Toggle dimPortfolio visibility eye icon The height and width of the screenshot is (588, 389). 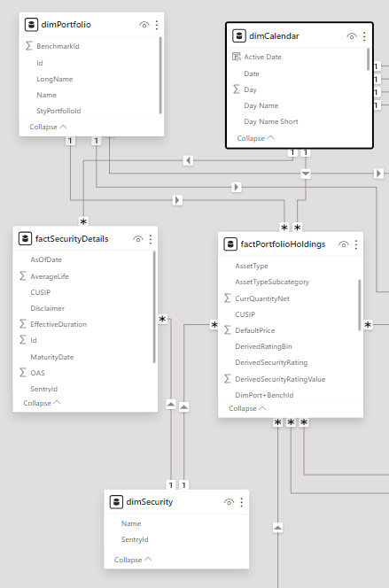pos(144,25)
